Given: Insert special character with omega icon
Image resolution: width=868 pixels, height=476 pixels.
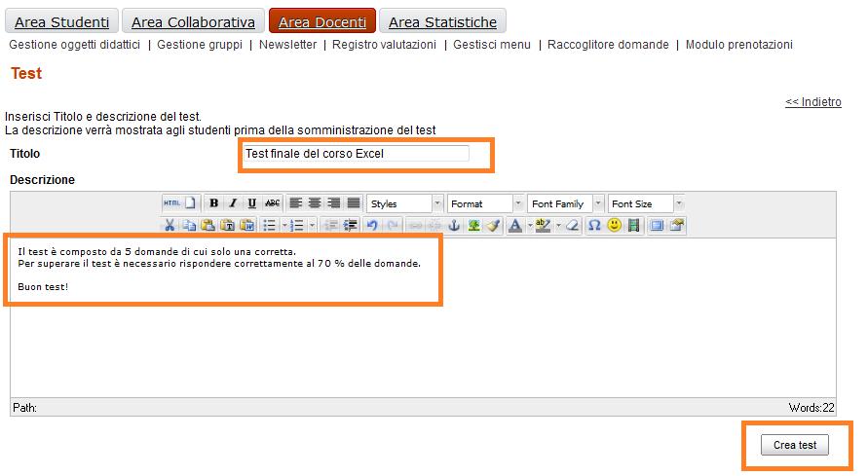Looking at the screenshot, I should pos(594,225).
